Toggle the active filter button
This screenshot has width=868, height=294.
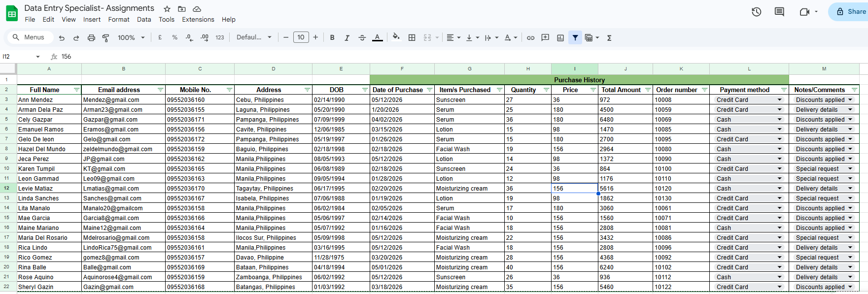pyautogui.click(x=575, y=37)
